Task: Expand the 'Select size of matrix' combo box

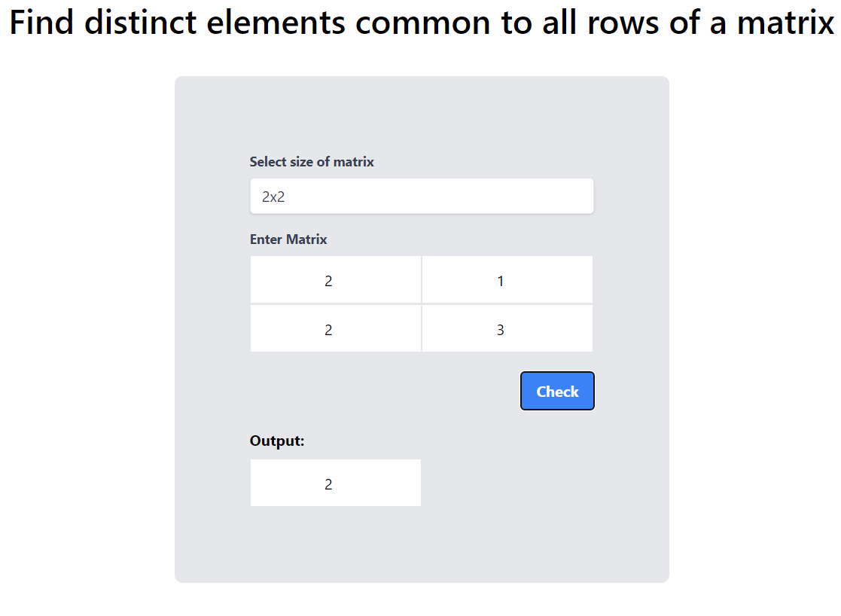Action: (422, 197)
